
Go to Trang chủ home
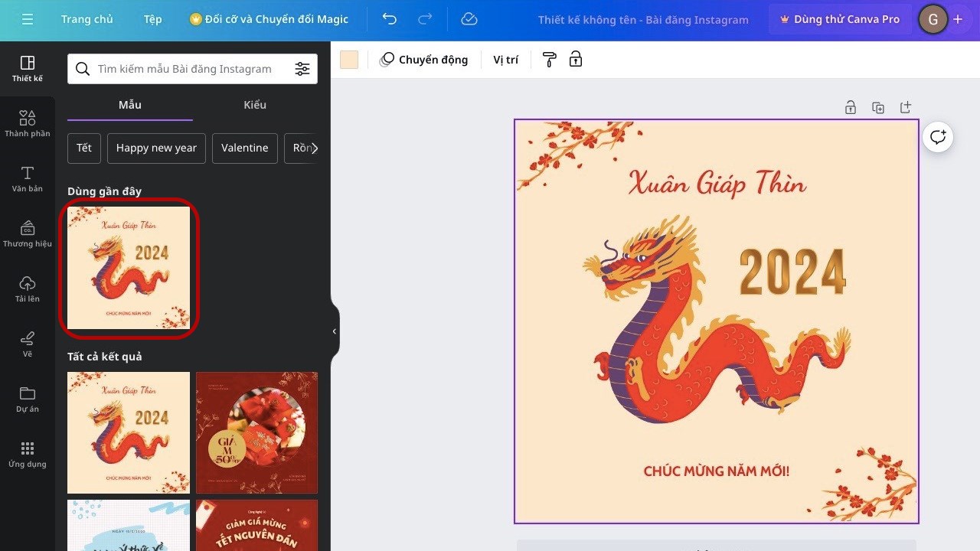(87, 19)
